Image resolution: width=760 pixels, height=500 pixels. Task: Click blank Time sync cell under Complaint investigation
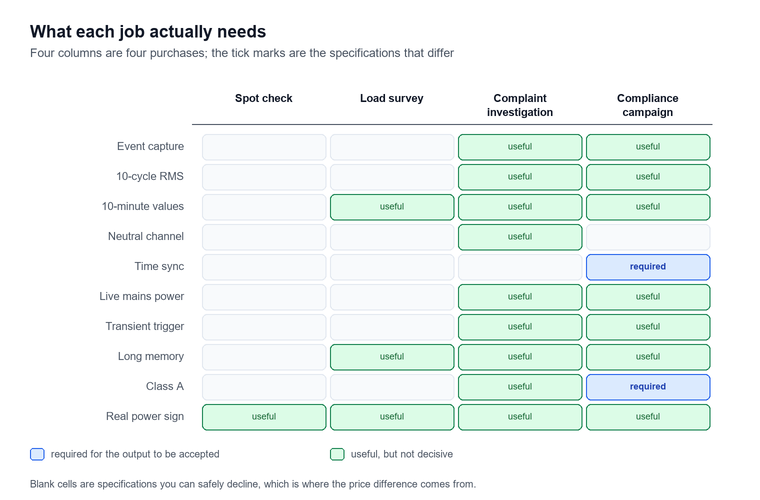pos(520,267)
